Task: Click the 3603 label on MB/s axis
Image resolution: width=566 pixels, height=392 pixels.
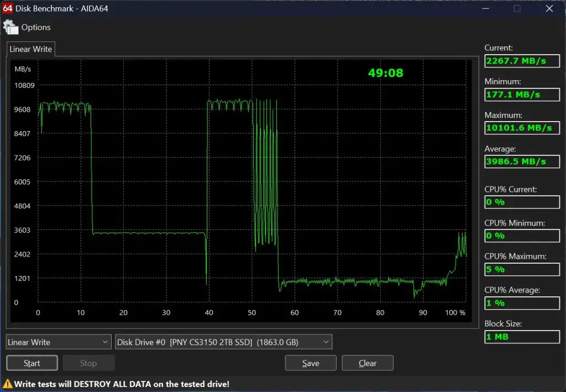Action: pyautogui.click(x=22, y=231)
